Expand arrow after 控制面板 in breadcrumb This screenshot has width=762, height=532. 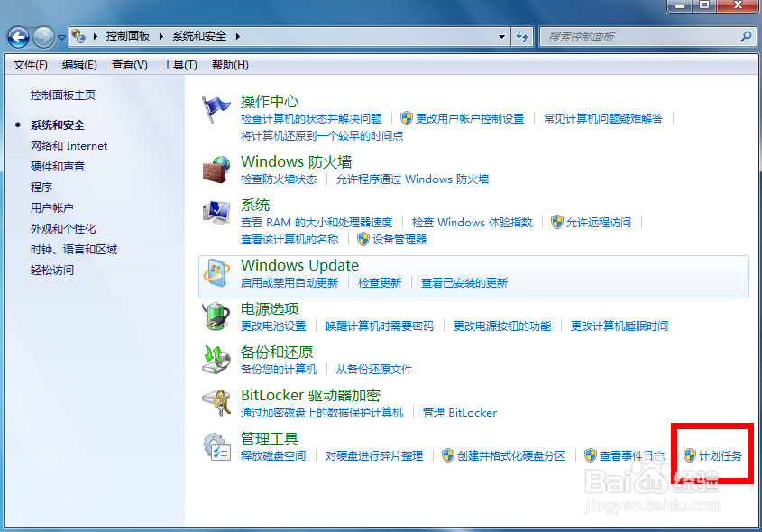[161, 36]
